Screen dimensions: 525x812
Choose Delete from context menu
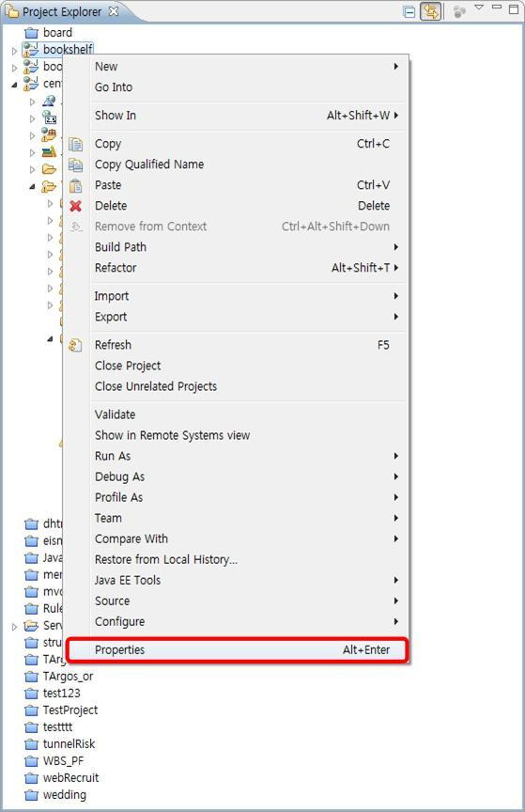pos(236,206)
